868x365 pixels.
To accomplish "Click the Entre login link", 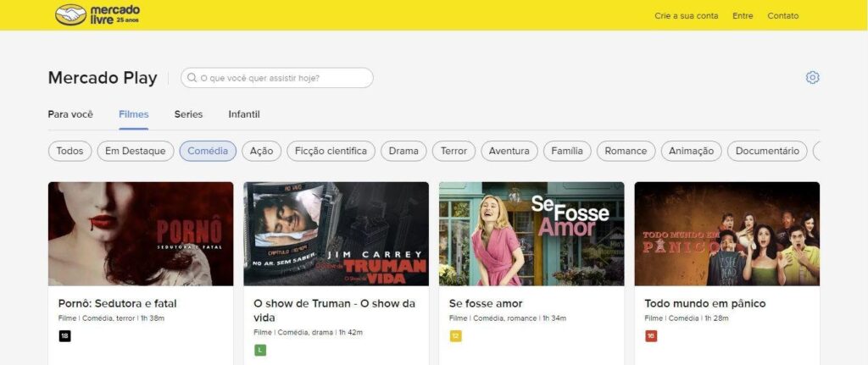I will coord(743,15).
